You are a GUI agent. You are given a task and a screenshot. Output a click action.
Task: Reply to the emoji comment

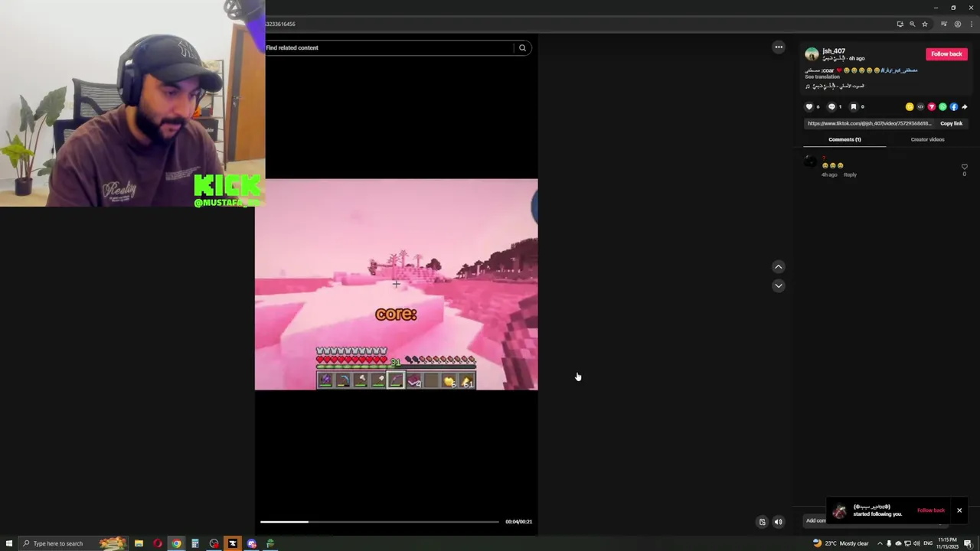[x=850, y=174]
